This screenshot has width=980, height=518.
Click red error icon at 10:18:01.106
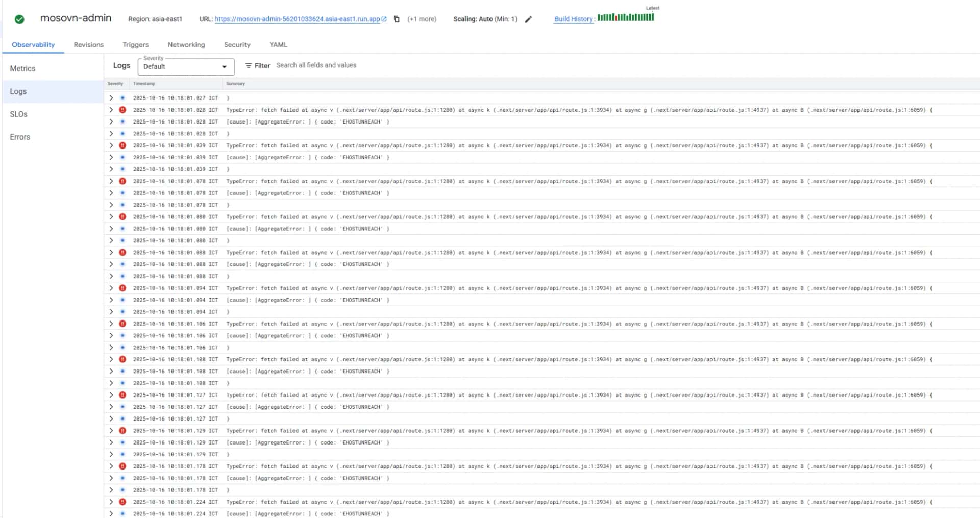tap(122, 324)
